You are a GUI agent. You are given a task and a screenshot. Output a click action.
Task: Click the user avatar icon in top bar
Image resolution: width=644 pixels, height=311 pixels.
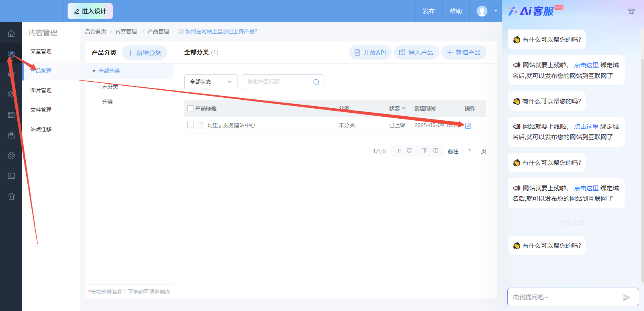[482, 11]
